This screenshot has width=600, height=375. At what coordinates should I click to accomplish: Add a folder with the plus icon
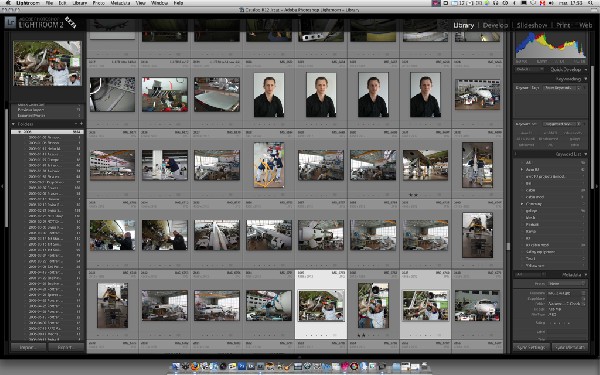(81, 124)
